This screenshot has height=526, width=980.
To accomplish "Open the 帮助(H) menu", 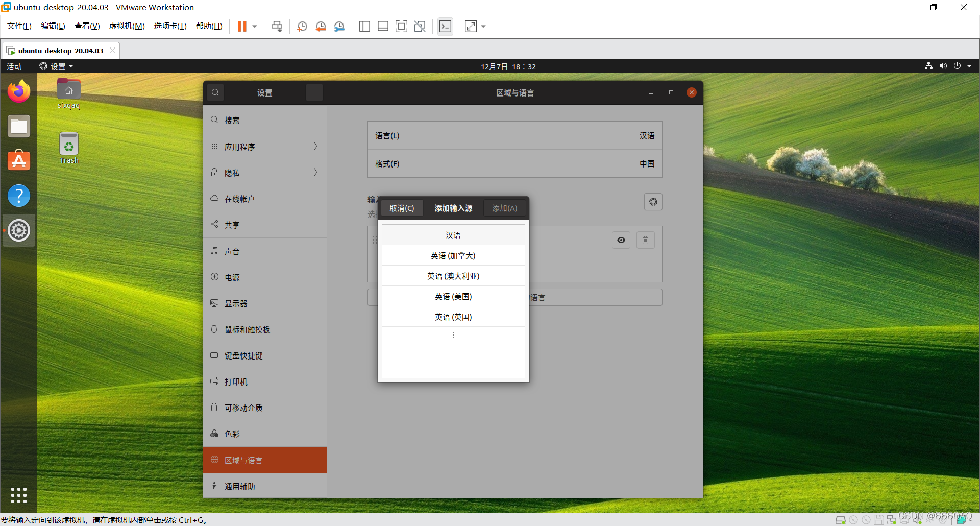I will coord(209,26).
